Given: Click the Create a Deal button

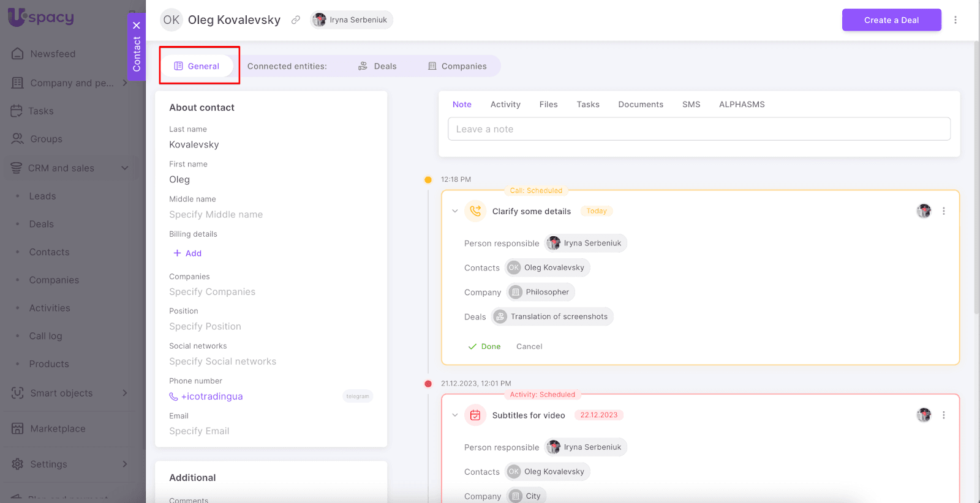Looking at the screenshot, I should [x=891, y=20].
